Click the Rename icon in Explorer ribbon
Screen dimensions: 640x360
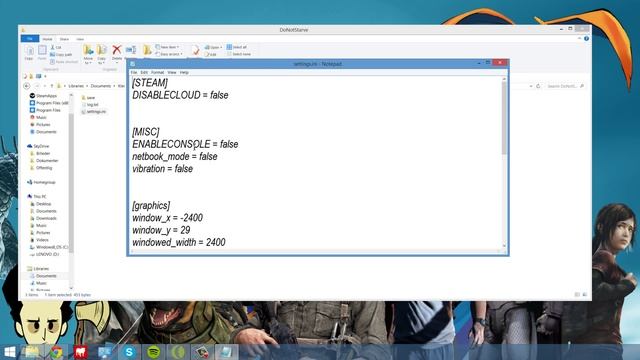(x=131, y=51)
